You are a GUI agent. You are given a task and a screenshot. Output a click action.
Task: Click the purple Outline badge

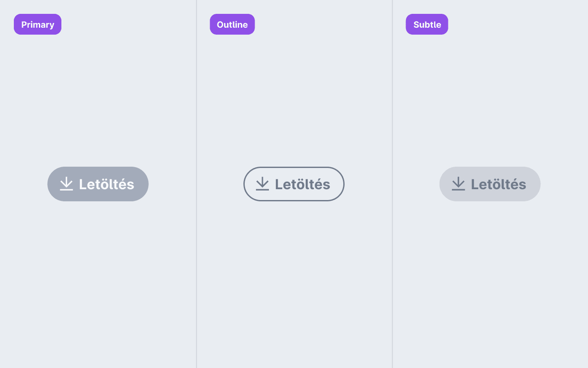pyautogui.click(x=232, y=24)
